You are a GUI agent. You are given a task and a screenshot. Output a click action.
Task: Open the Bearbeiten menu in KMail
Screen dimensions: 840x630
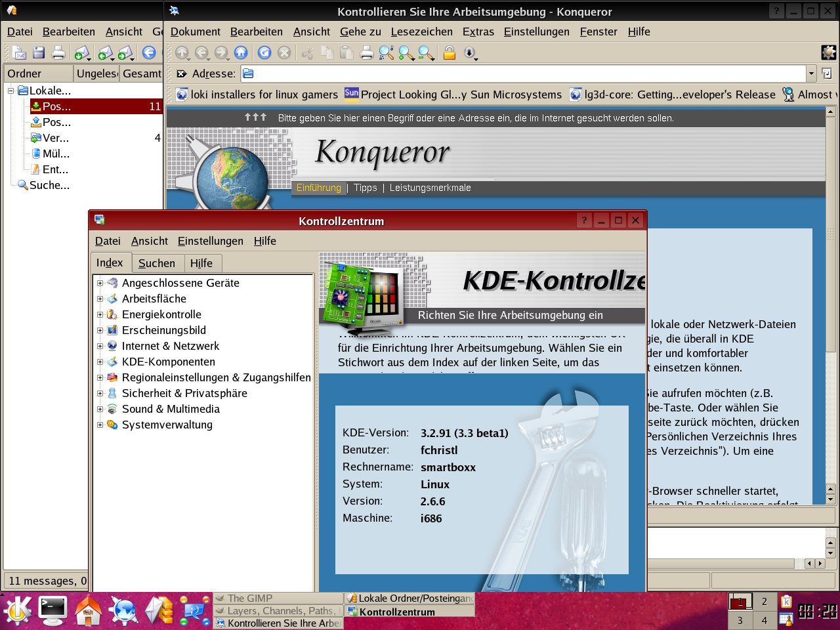(69, 31)
